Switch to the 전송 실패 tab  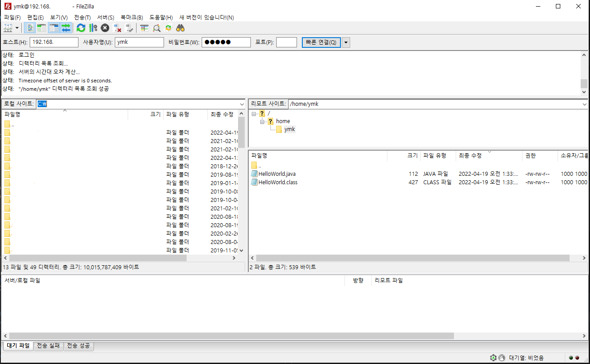49,346
